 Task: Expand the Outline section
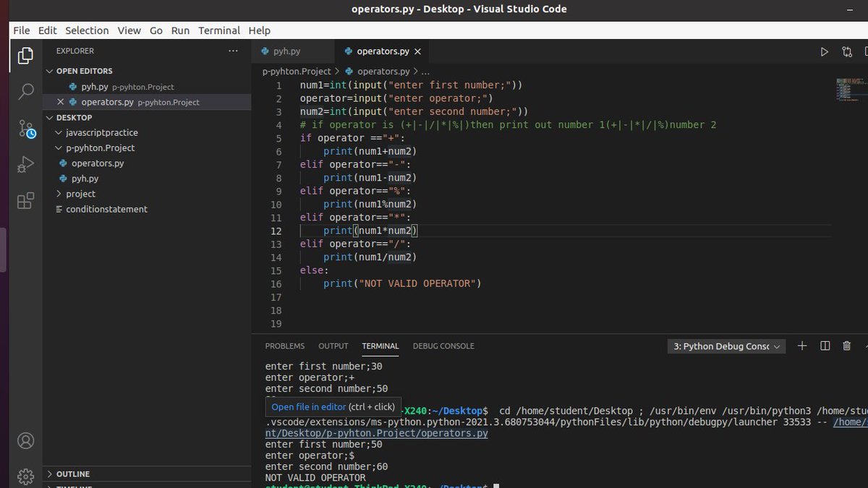click(x=50, y=474)
